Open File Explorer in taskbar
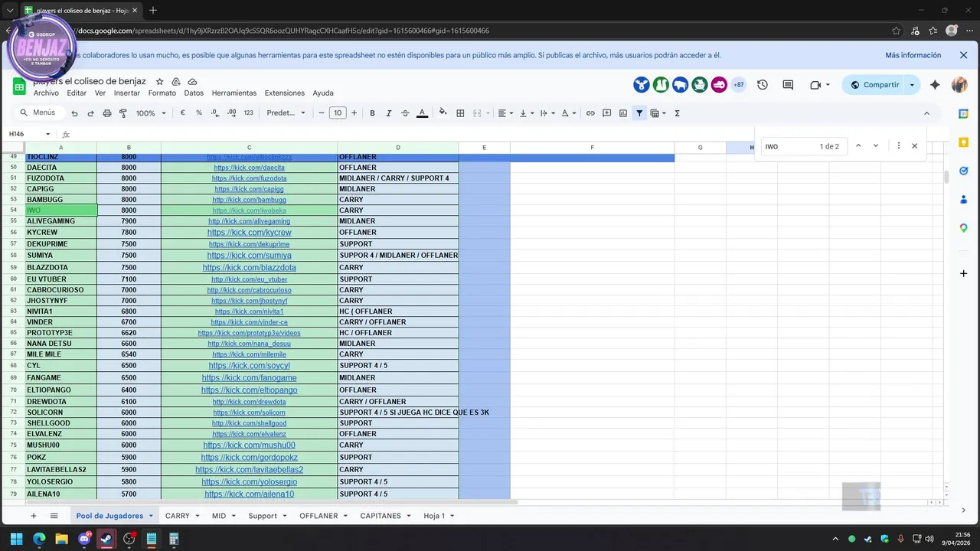The height and width of the screenshot is (551, 980). (61, 539)
